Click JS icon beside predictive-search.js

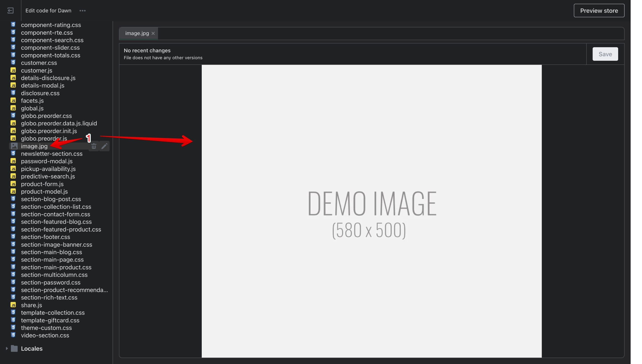13,176
